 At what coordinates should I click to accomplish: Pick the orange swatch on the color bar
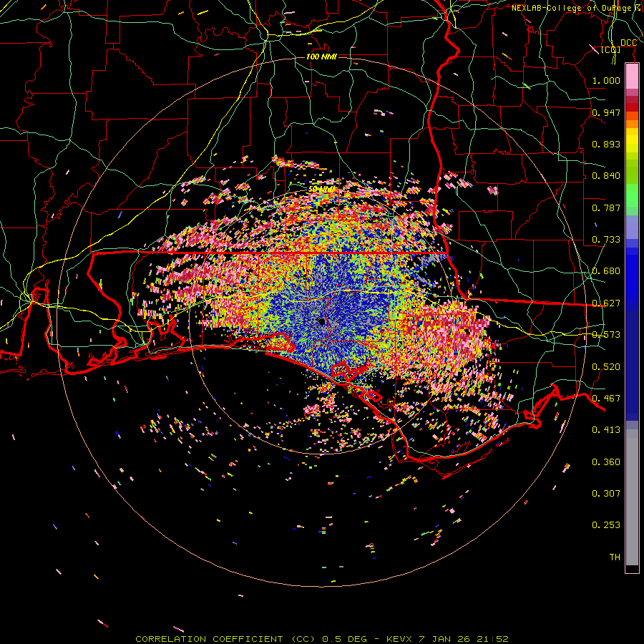(x=632, y=124)
